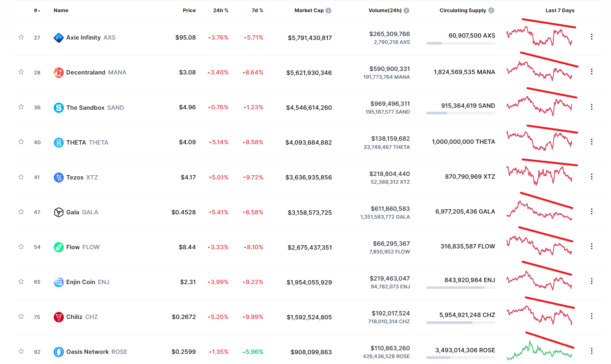Open more options menu for Axie Infinity
This screenshot has width=611, height=364.
[591, 37]
